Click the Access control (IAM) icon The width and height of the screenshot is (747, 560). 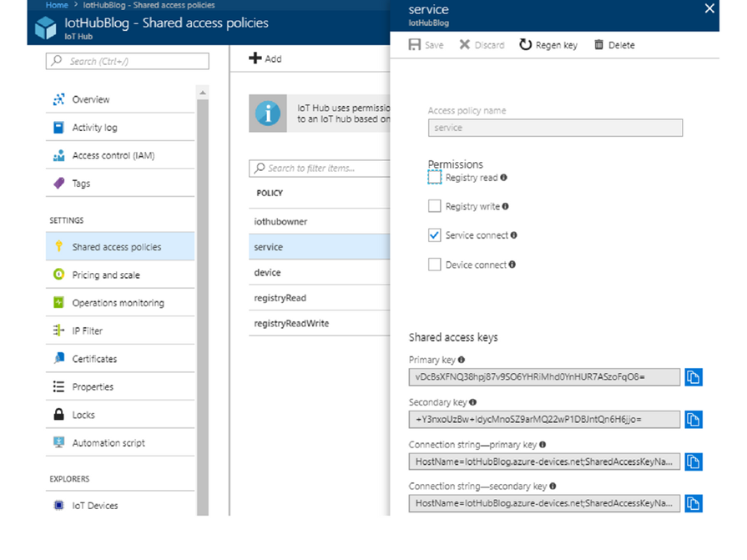pyautogui.click(x=58, y=155)
